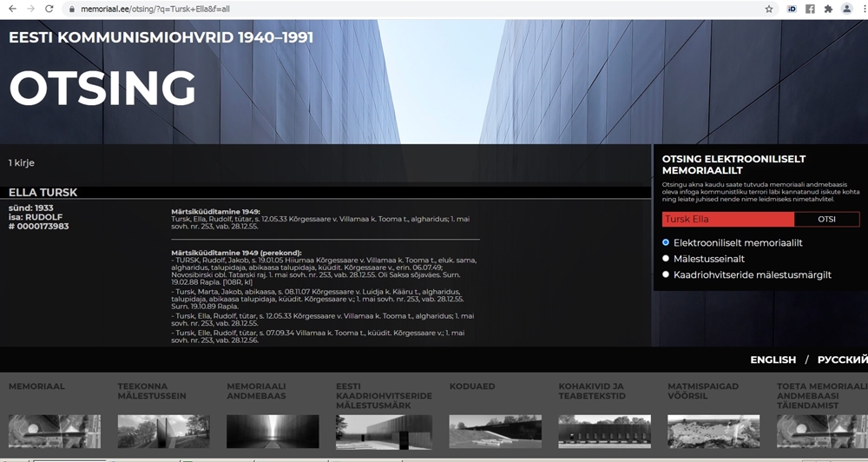Image resolution: width=868 pixels, height=462 pixels.
Task: Select Kaadriohvitseride mälestusmärgilt radio option
Action: click(x=667, y=274)
